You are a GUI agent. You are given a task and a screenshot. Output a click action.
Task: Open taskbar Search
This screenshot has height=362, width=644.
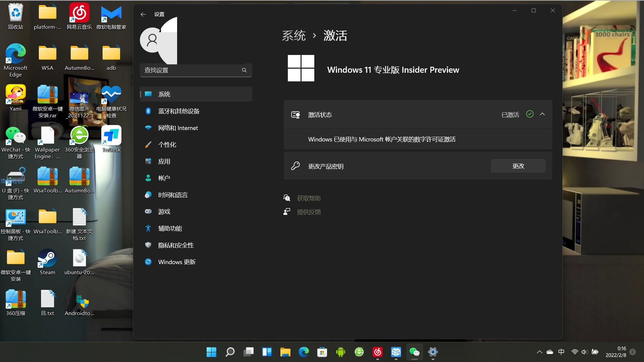coord(230,352)
